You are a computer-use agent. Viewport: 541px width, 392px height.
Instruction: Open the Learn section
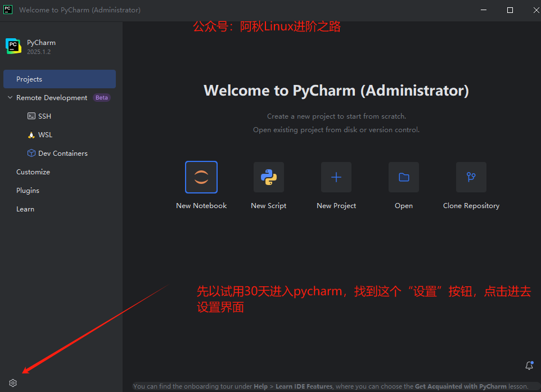25,209
